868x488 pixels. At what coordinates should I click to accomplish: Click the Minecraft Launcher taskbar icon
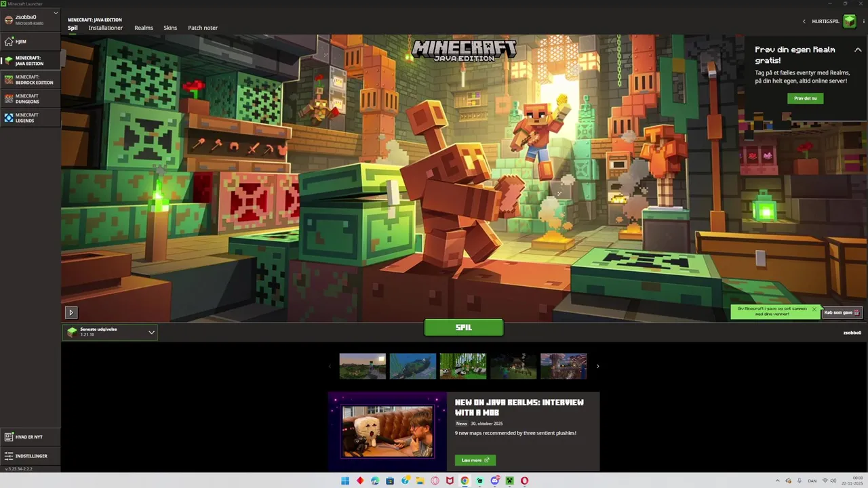(509, 481)
